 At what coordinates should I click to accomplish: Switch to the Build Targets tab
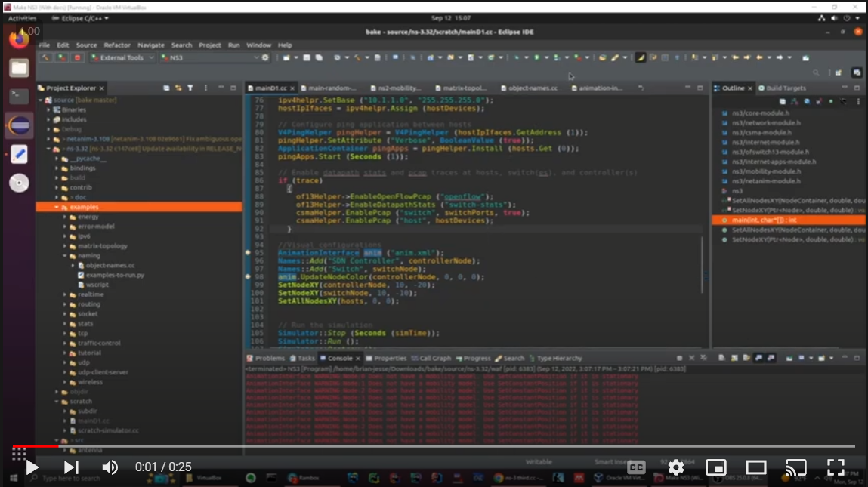click(x=782, y=88)
